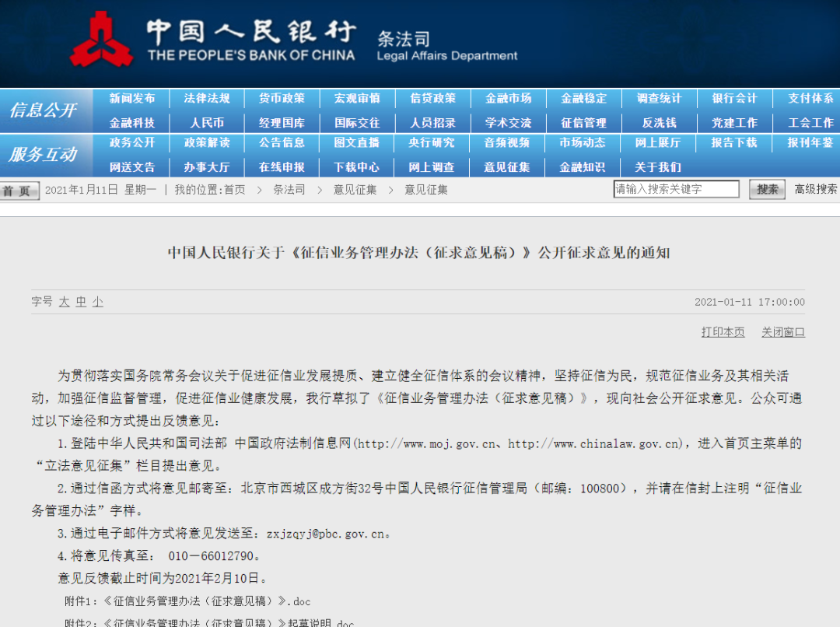Open 工会工作 navigation link
The image size is (840, 627).
[810, 123]
